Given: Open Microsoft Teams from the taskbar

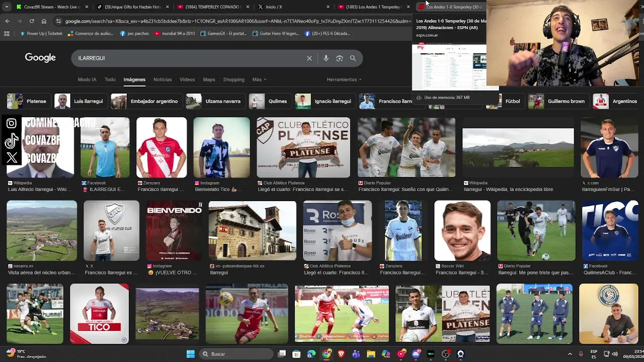Looking at the screenshot, I should [x=356, y=354].
